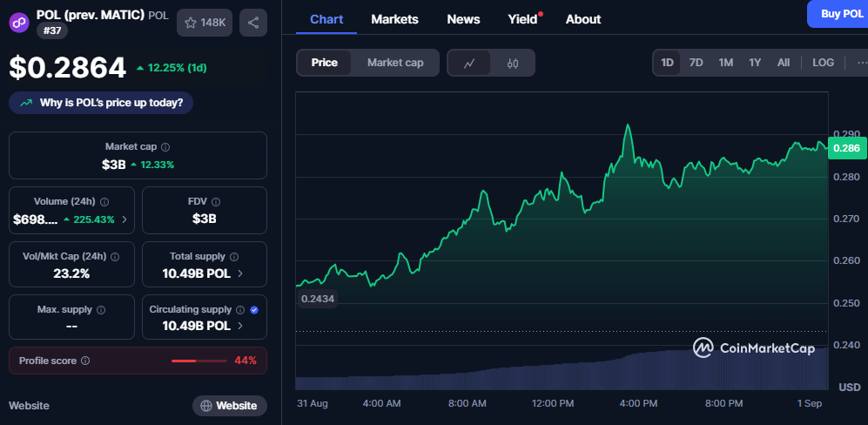This screenshot has width=868, height=425.
Task: Click the Max. supply info icon
Action: click(x=100, y=310)
